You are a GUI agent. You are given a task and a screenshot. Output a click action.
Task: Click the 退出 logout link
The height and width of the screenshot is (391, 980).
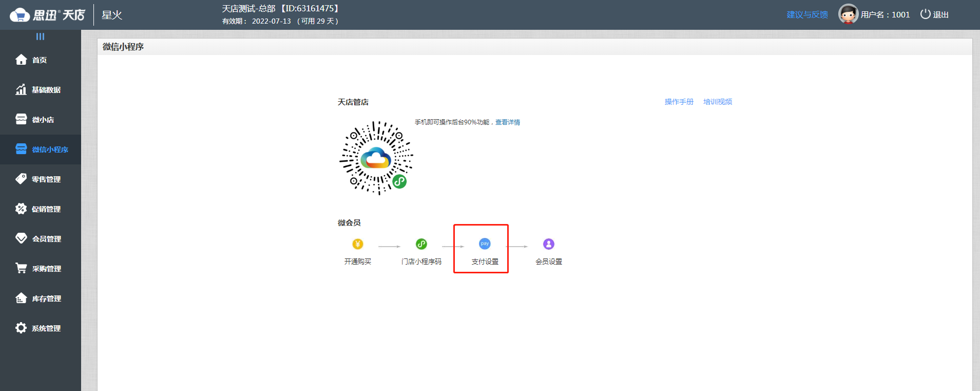pos(940,14)
